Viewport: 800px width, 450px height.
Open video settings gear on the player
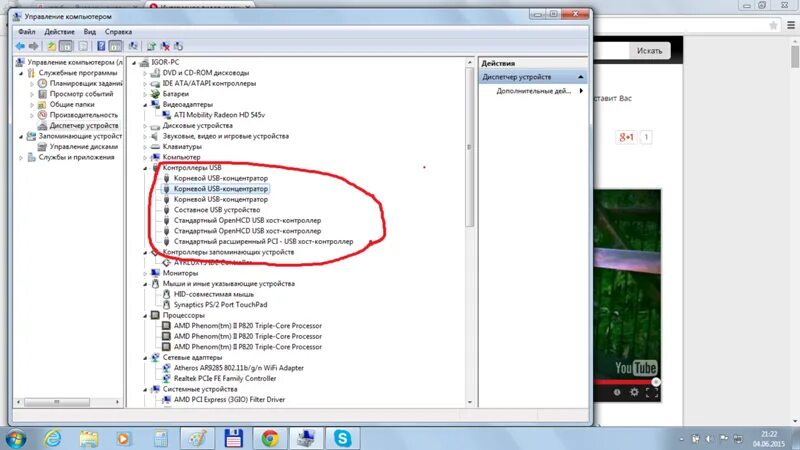[634, 392]
